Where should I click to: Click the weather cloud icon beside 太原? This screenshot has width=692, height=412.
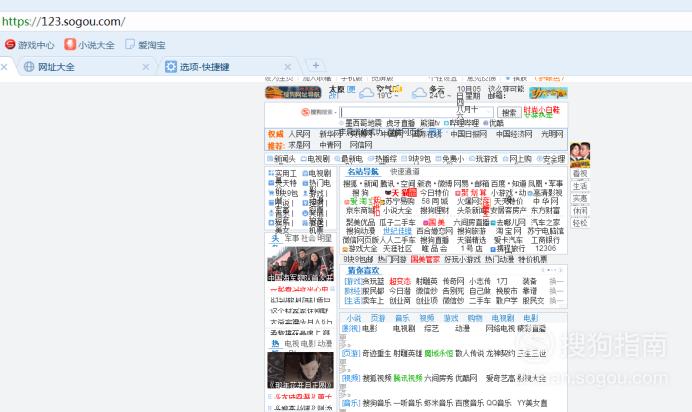pyautogui.click(x=366, y=93)
